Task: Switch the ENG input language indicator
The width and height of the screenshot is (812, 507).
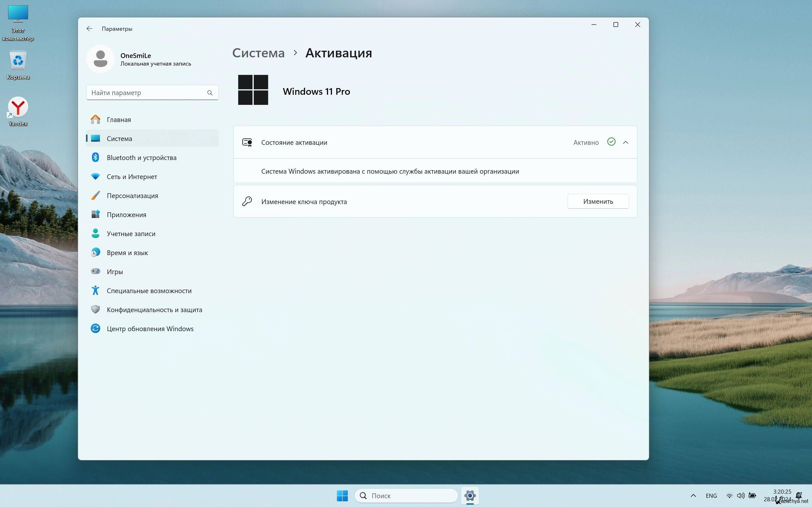Action: coord(711,496)
